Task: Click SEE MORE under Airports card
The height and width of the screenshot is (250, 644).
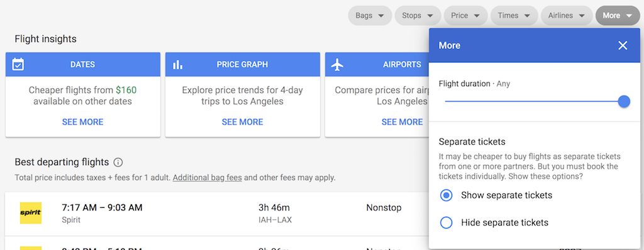Action: click(402, 122)
